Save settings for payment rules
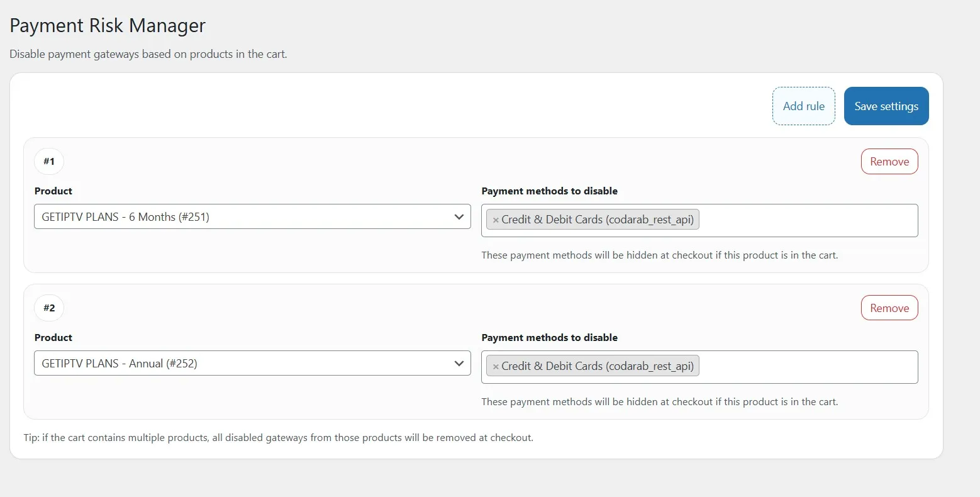Image resolution: width=980 pixels, height=497 pixels. (886, 106)
